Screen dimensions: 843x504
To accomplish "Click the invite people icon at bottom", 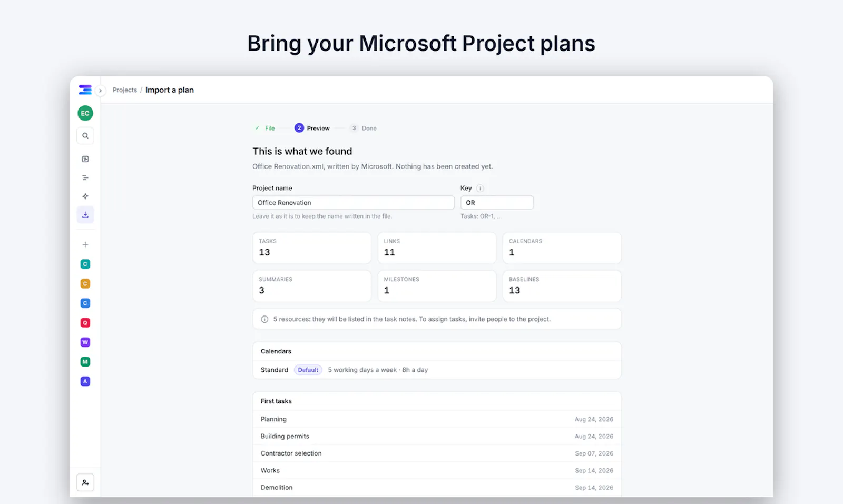I will tap(85, 482).
